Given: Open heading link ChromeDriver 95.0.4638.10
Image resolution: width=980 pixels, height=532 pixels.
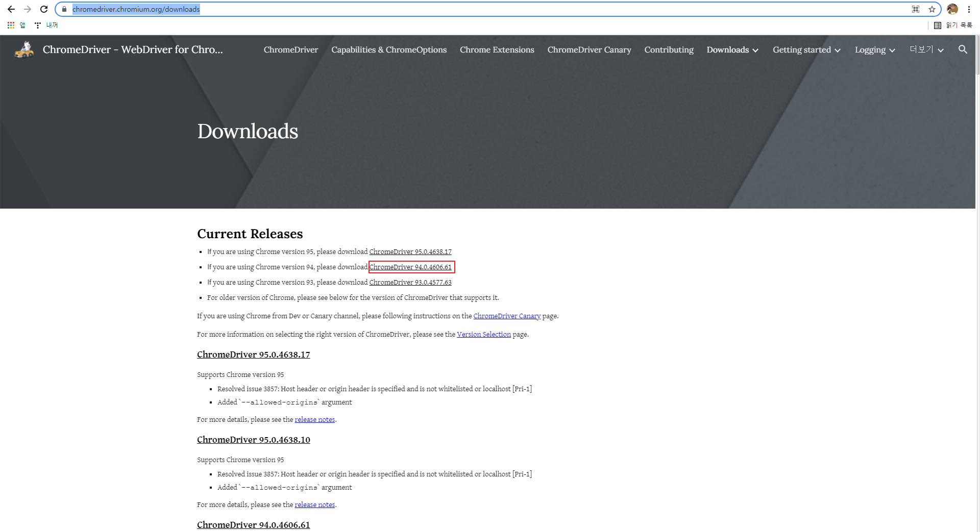Looking at the screenshot, I should pos(254,440).
